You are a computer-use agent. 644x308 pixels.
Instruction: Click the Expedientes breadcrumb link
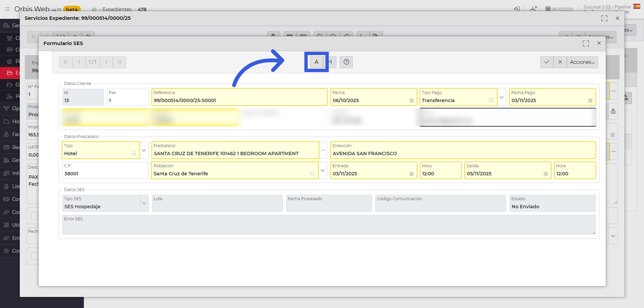(x=117, y=9)
